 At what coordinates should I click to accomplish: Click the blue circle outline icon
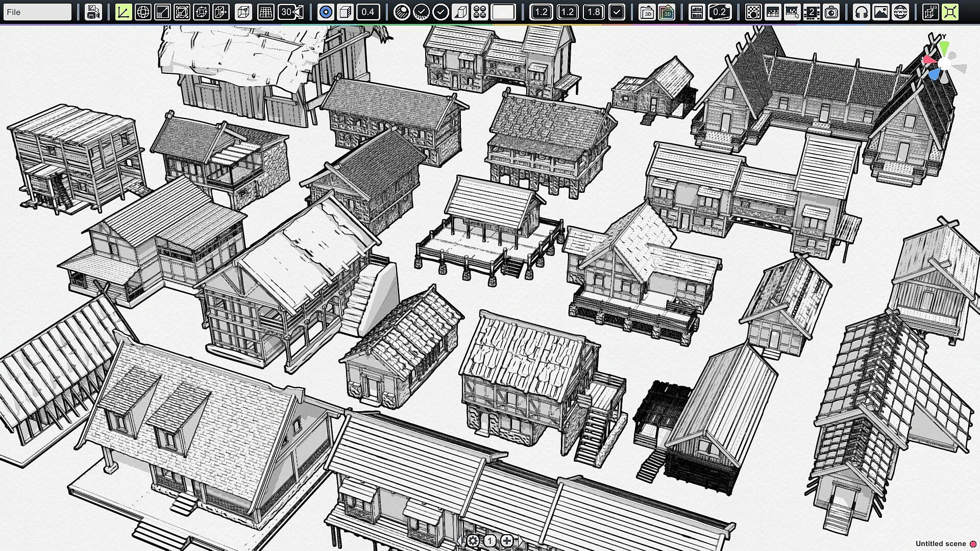click(x=326, y=12)
